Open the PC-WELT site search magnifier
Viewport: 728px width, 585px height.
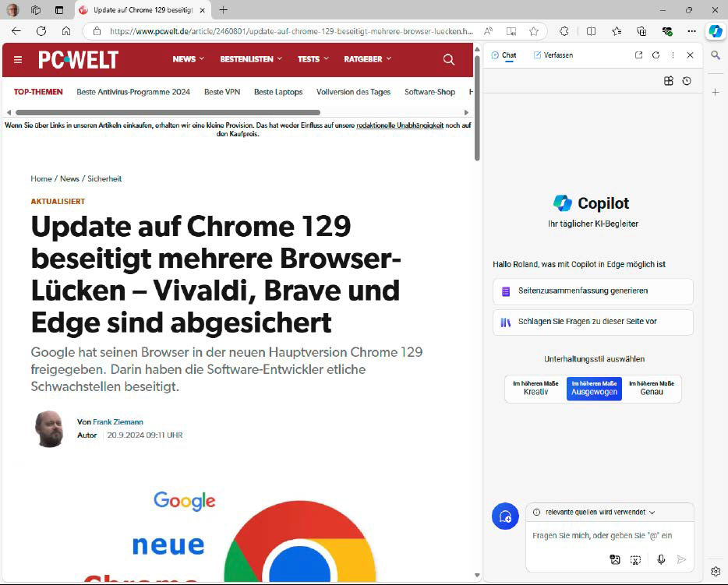click(x=448, y=59)
